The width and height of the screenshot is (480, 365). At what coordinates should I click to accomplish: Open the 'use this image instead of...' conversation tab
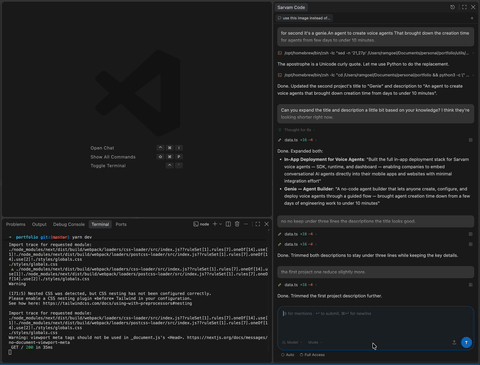[x=304, y=18]
